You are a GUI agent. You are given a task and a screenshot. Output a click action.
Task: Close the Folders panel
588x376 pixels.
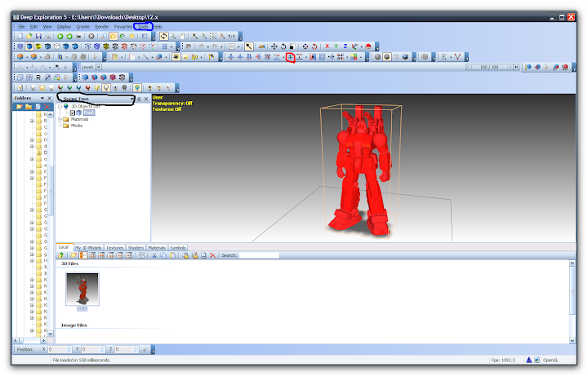click(50, 98)
